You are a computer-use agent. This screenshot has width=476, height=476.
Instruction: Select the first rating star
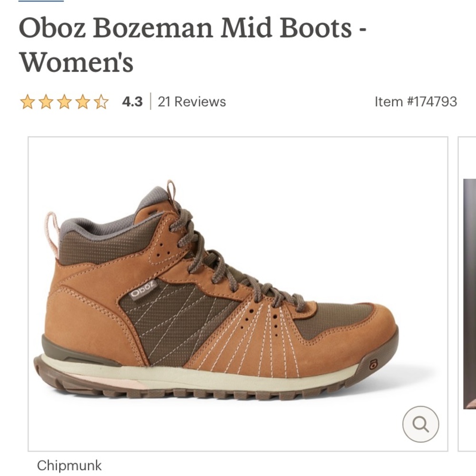click(28, 101)
